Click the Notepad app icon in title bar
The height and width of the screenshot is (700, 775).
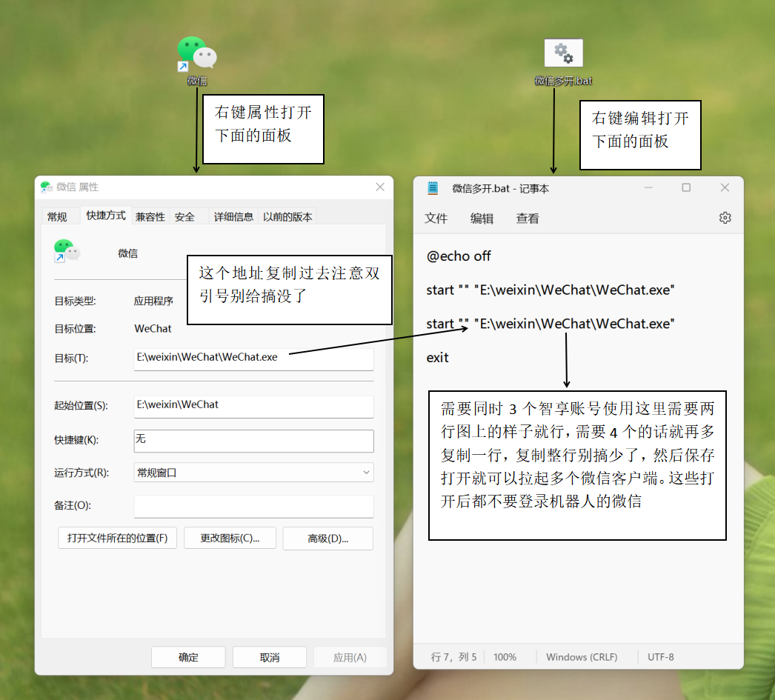tap(433, 188)
